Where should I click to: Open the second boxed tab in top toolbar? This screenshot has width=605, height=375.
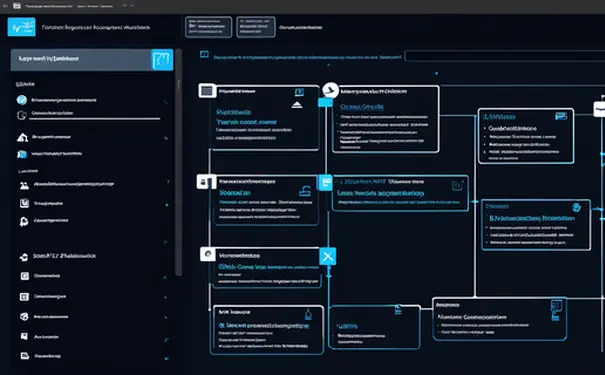click(x=256, y=27)
